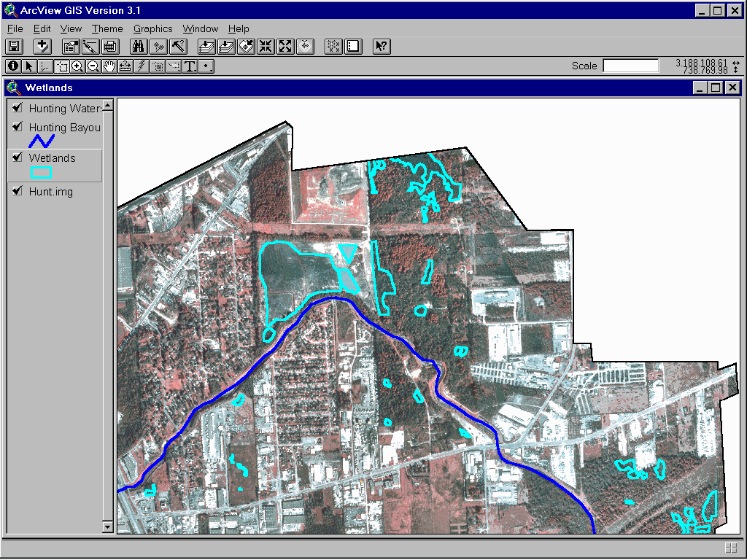Select the Identify tool
The image size is (747, 560).
(x=12, y=66)
